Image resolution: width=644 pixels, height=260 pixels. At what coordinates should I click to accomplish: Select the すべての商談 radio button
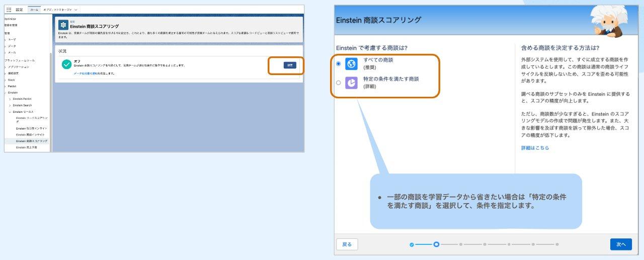pyautogui.click(x=338, y=63)
